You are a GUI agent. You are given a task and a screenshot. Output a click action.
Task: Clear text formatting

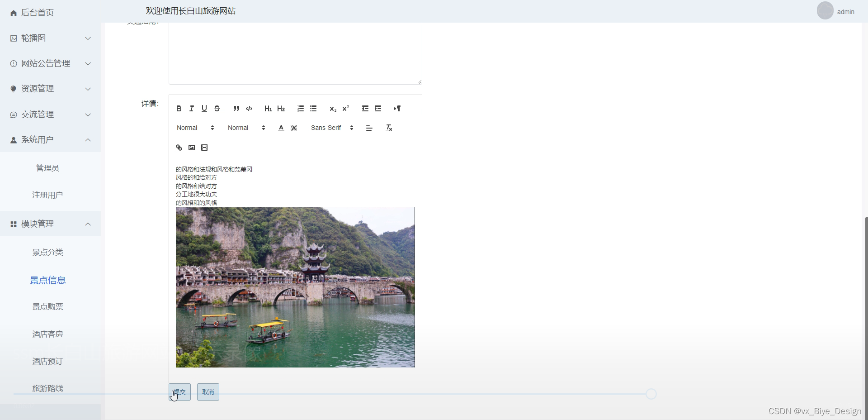pos(389,128)
